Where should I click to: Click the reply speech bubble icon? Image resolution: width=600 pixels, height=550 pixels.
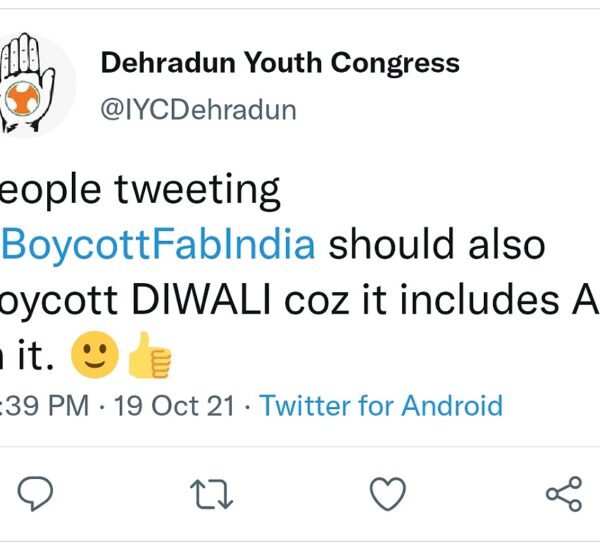pyautogui.click(x=36, y=493)
